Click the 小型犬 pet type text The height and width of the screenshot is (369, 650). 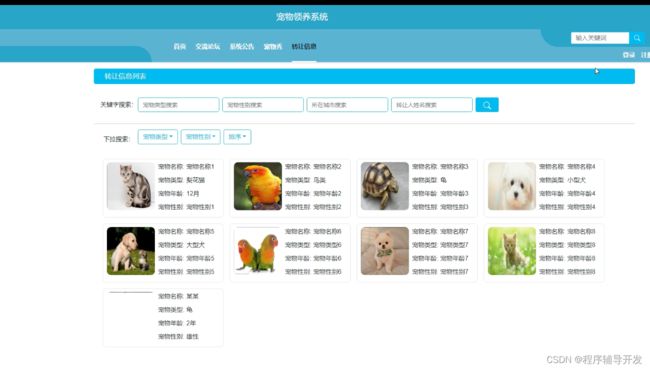pos(577,180)
